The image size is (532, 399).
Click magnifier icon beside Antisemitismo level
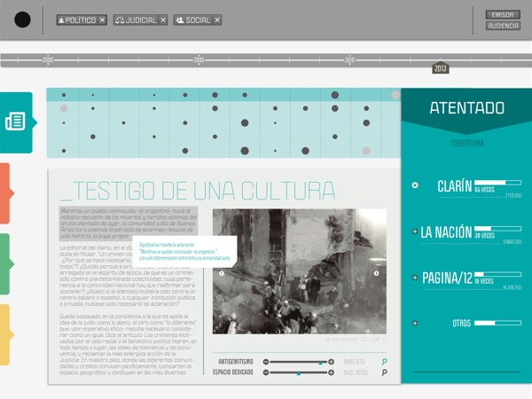pos(384,362)
